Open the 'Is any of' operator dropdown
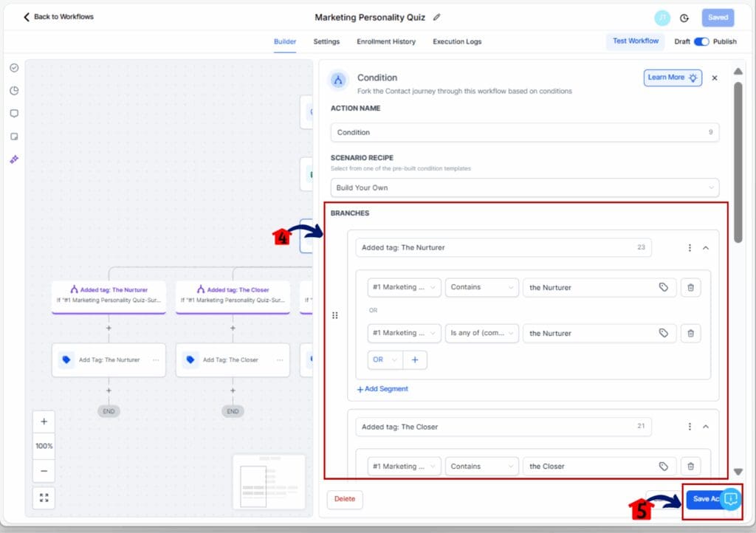 tap(481, 333)
